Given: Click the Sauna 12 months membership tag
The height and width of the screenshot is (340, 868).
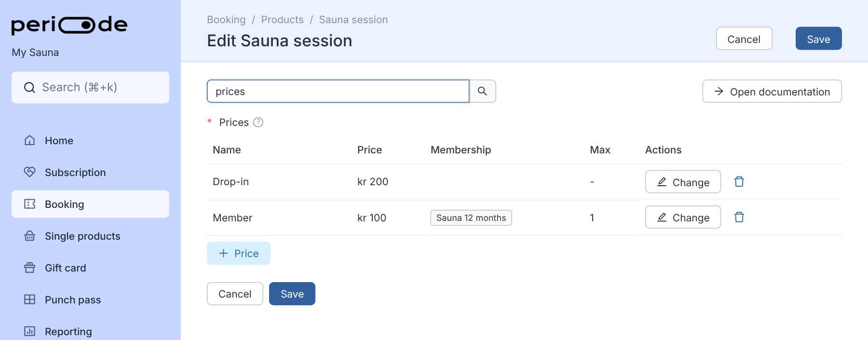Looking at the screenshot, I should (471, 218).
